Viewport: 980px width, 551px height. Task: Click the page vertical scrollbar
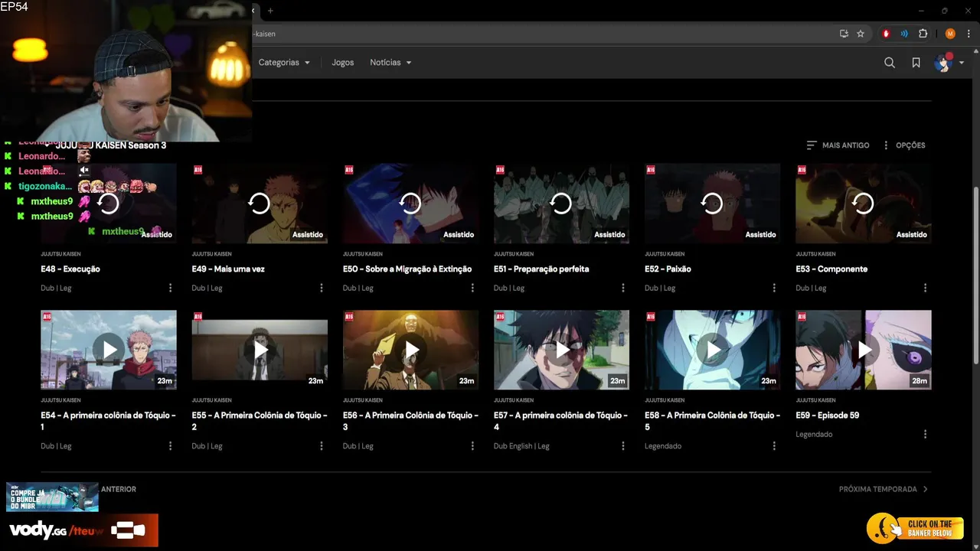975,275
